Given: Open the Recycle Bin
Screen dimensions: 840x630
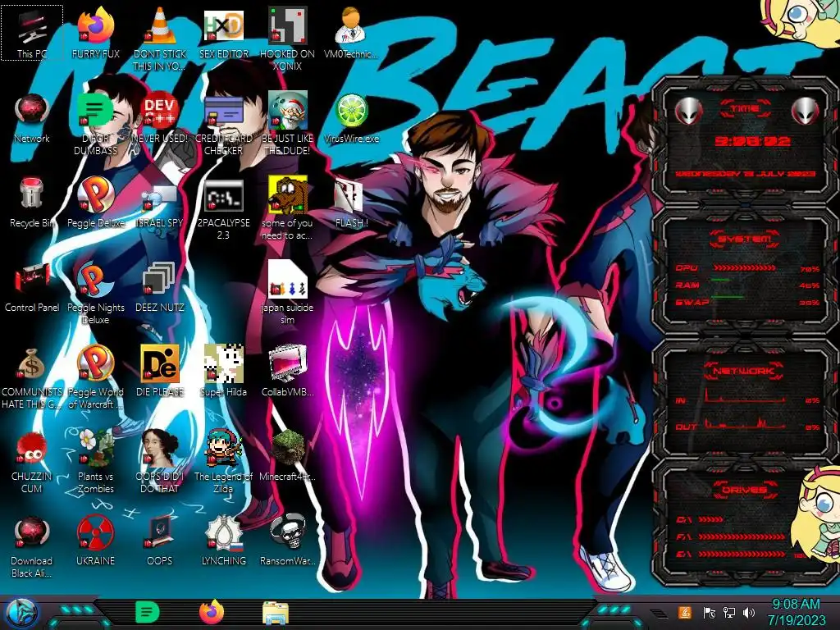Looking at the screenshot, I should [32, 203].
